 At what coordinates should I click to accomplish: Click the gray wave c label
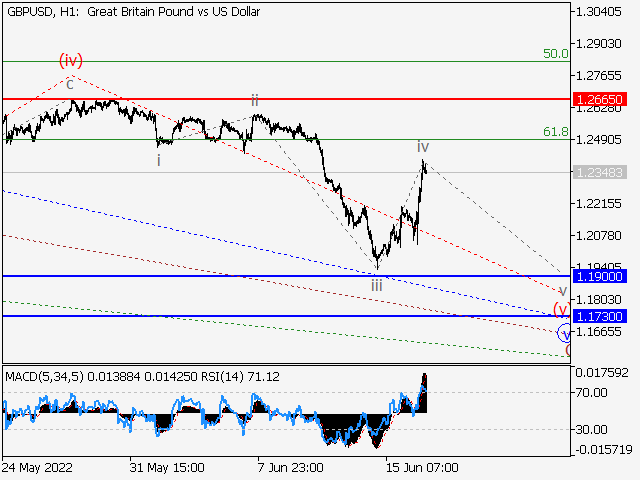click(70, 84)
